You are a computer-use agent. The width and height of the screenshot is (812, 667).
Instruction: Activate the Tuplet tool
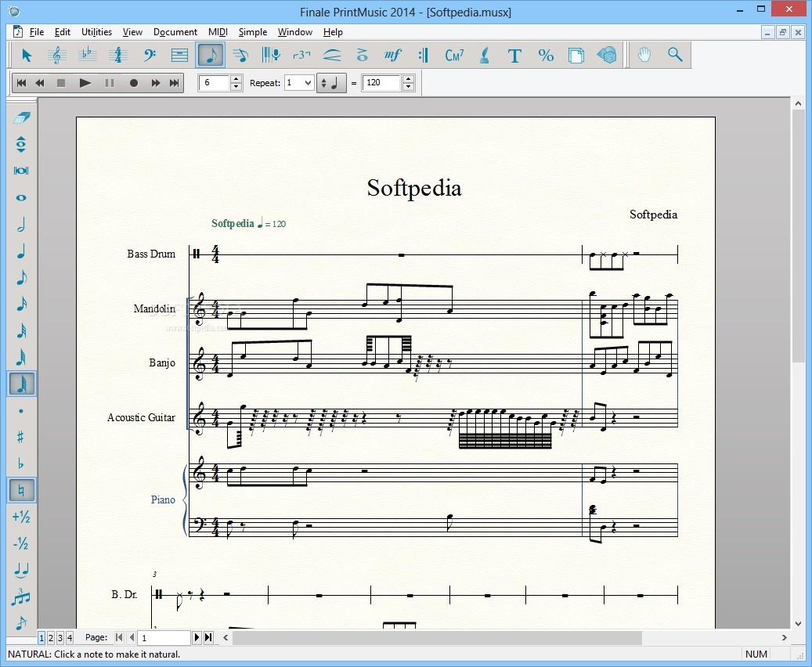point(301,55)
